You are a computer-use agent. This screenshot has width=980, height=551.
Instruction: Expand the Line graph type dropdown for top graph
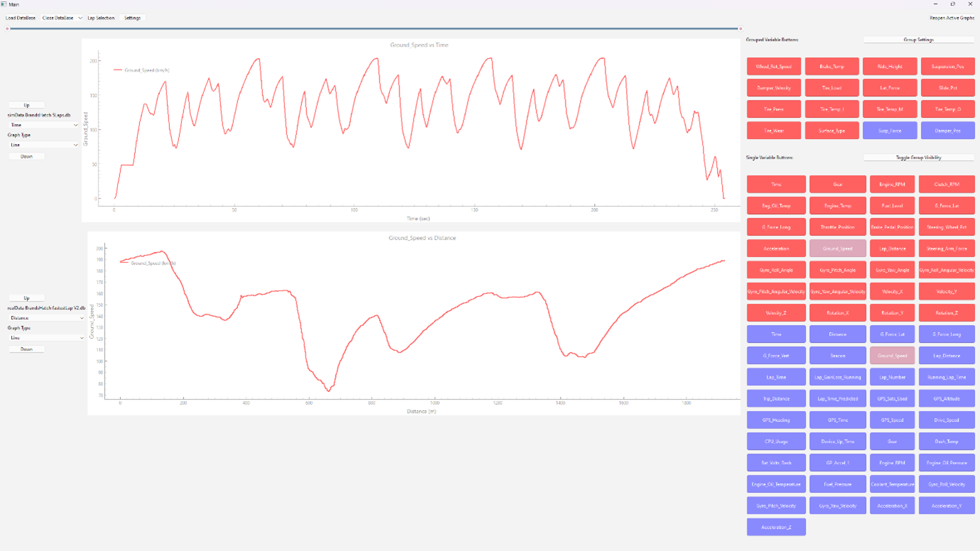coord(43,145)
